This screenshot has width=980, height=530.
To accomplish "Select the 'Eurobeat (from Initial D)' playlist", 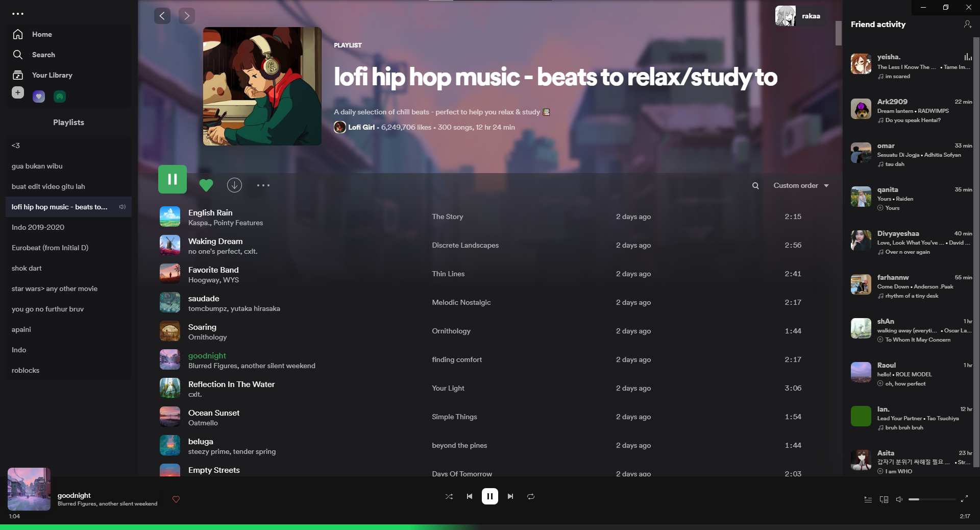I will pos(51,248).
